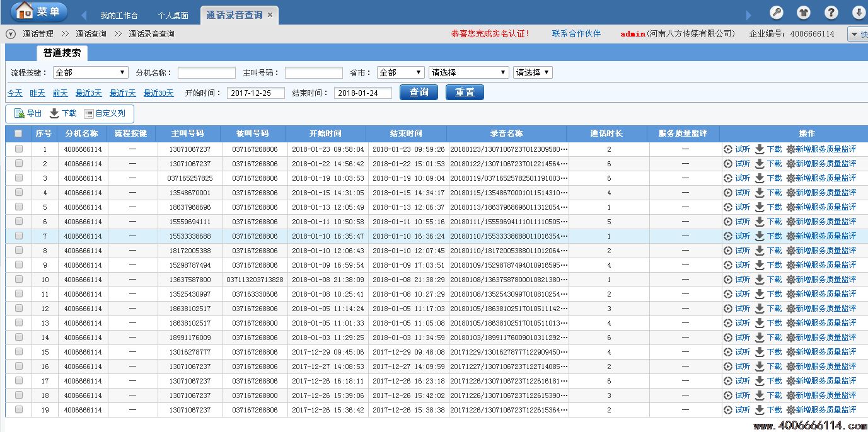Click the 最近7天 quick filter link
Screen dimensions: 868x432
point(122,93)
